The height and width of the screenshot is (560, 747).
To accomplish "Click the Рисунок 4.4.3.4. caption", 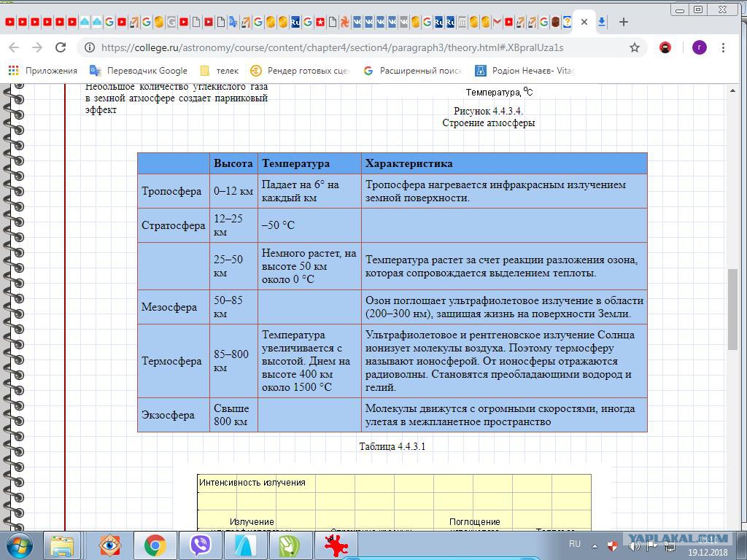I will point(488,112).
